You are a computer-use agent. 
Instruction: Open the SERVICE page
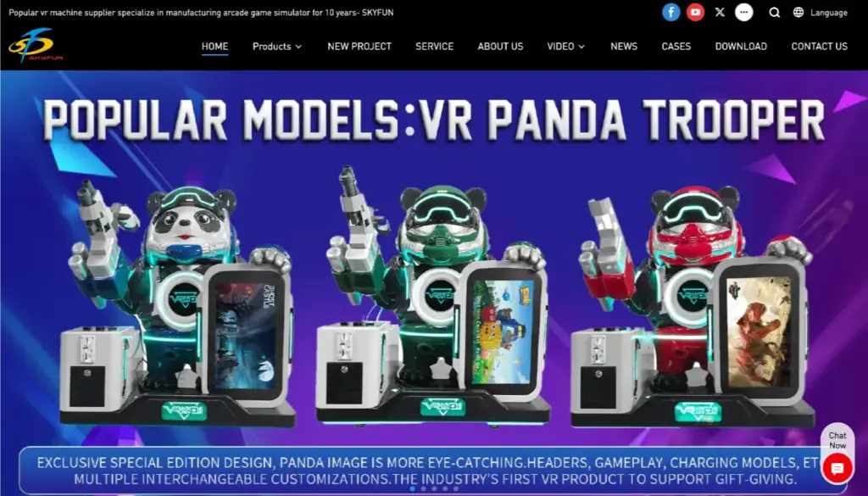435,47
